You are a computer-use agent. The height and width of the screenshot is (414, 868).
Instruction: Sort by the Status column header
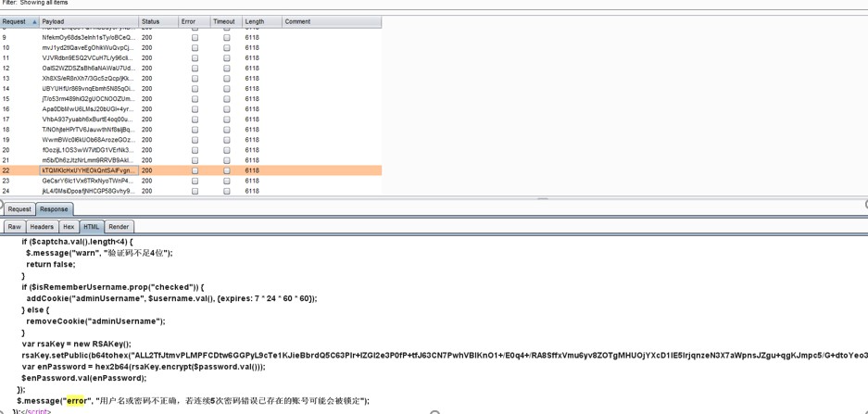point(158,21)
